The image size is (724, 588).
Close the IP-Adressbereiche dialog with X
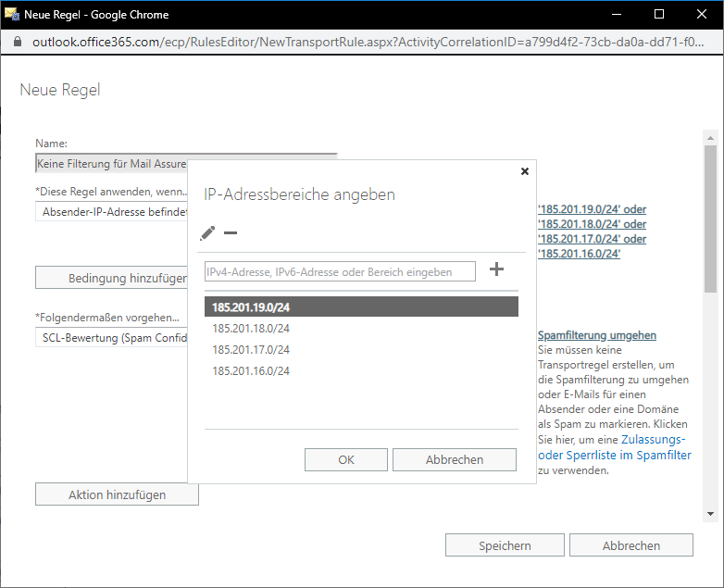click(x=525, y=171)
